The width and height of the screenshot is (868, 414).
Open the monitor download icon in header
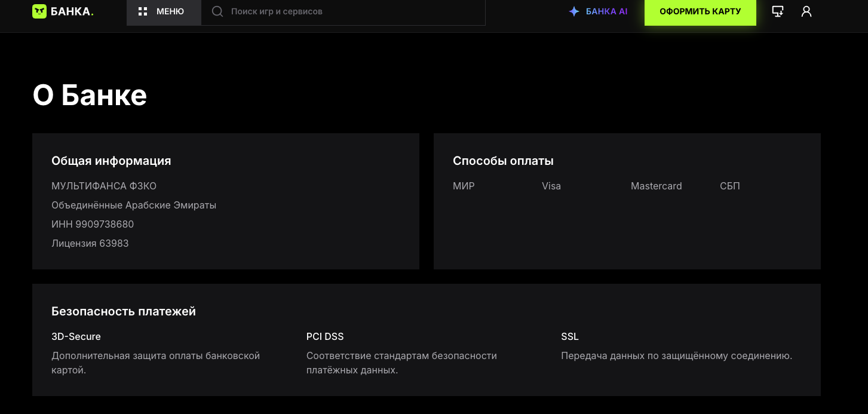tap(778, 11)
